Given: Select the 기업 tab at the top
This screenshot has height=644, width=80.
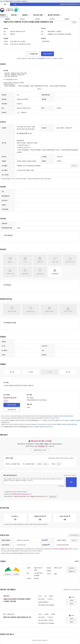Looking at the screenshot, I should pos(15,4).
